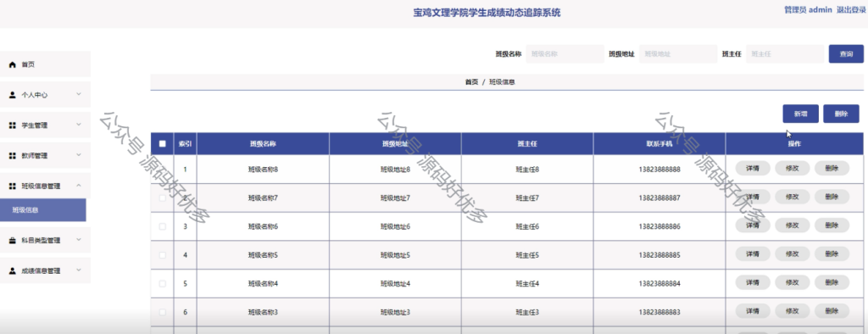Click 修改 for row 班级名称8
868x334 pixels.
(793, 169)
